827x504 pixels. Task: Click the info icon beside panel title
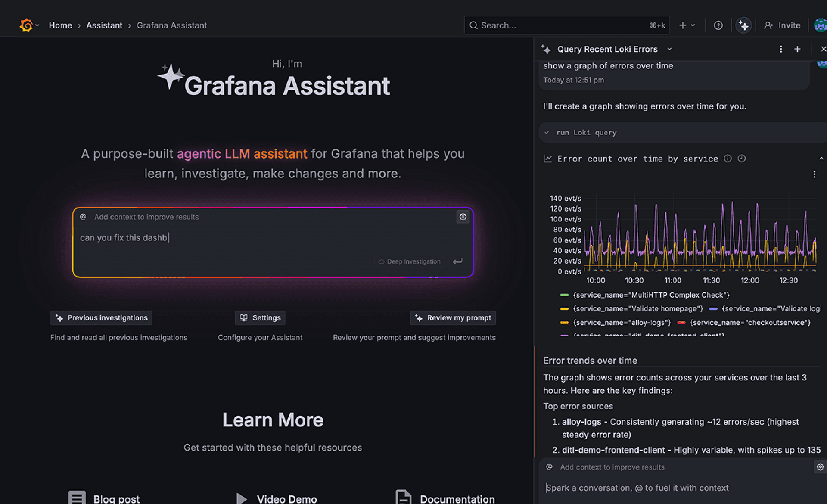pyautogui.click(x=728, y=159)
